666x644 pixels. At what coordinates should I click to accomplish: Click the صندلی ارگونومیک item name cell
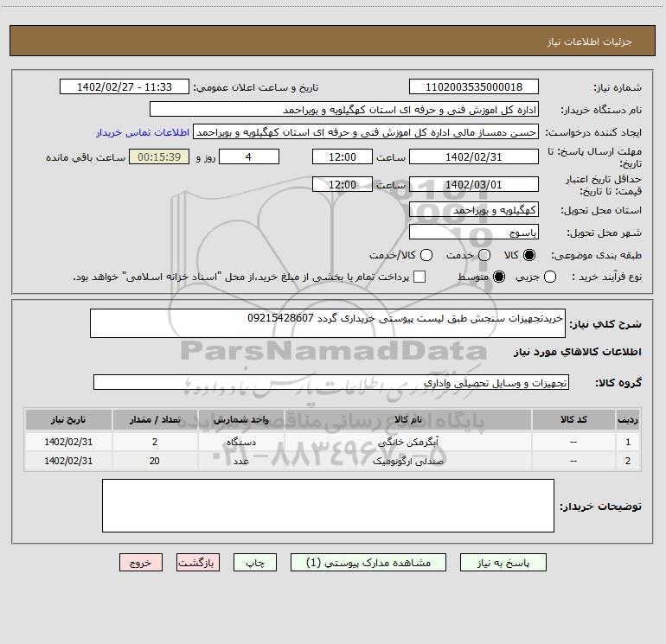pyautogui.click(x=408, y=461)
